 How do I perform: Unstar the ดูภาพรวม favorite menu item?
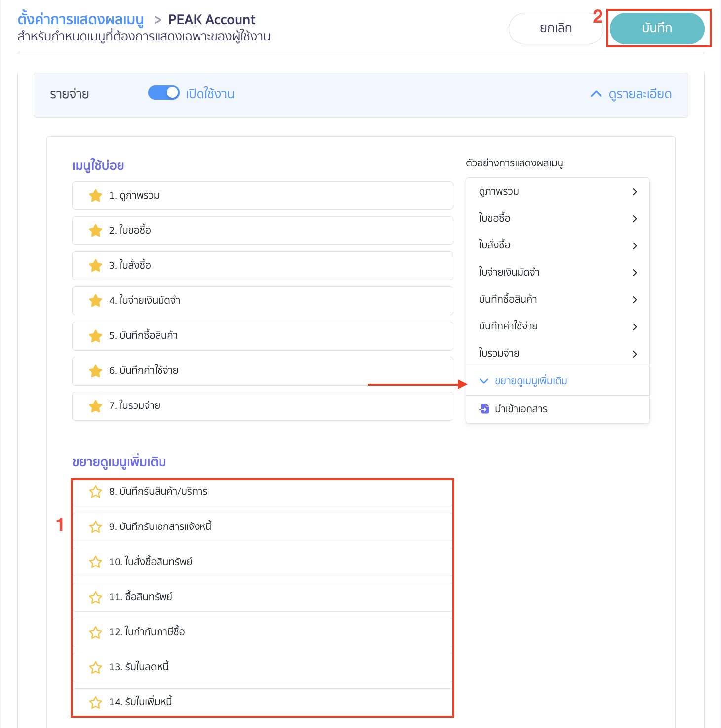coord(96,196)
